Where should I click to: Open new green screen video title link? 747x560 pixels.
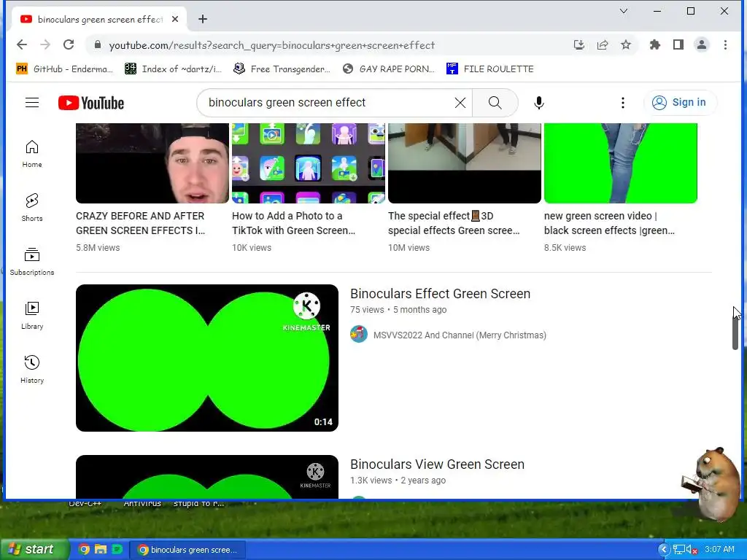tap(609, 223)
